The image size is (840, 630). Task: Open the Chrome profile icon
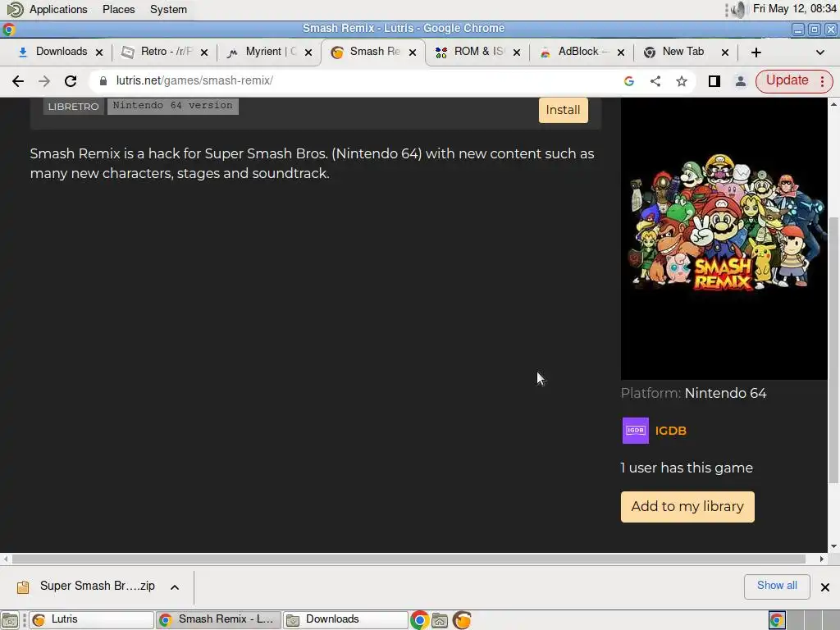click(741, 81)
